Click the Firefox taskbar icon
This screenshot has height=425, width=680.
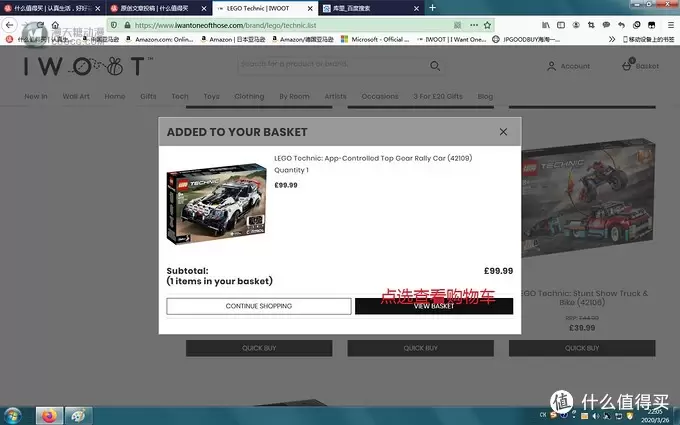(x=49, y=416)
